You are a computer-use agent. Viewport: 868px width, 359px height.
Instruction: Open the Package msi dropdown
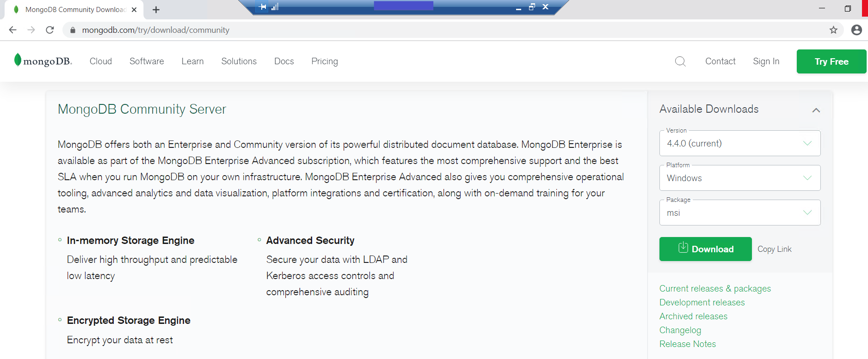click(740, 213)
